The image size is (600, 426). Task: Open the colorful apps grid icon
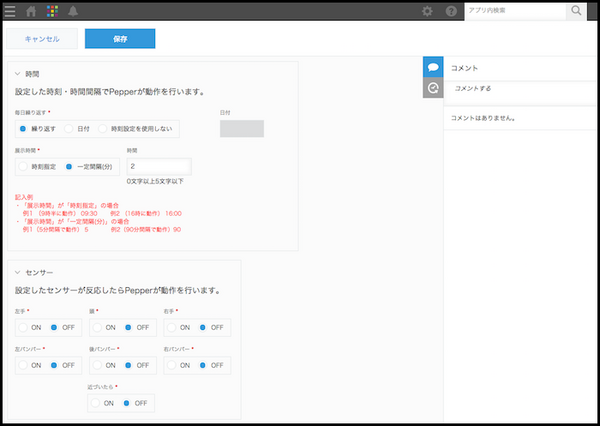(53, 11)
